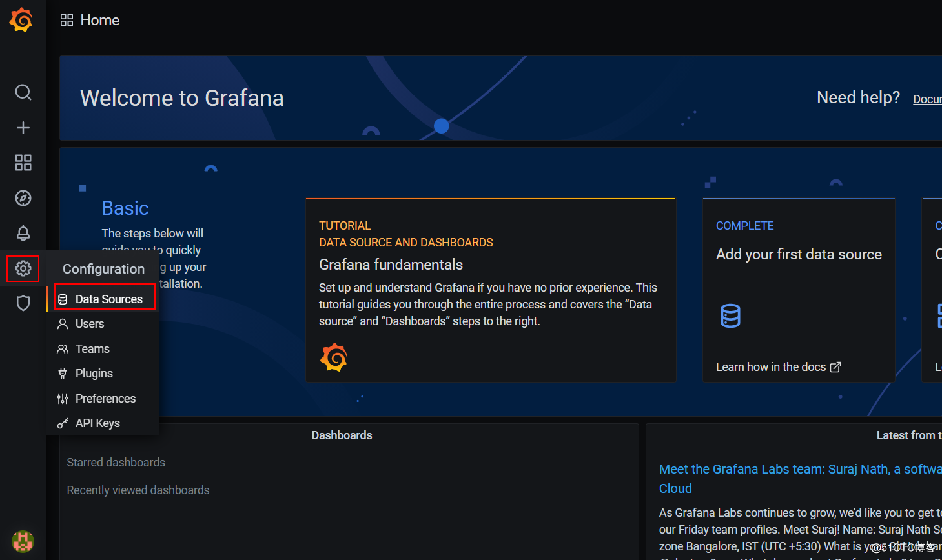The width and height of the screenshot is (942, 560).
Task: Select Teams from Configuration menu
Action: pos(104,349)
